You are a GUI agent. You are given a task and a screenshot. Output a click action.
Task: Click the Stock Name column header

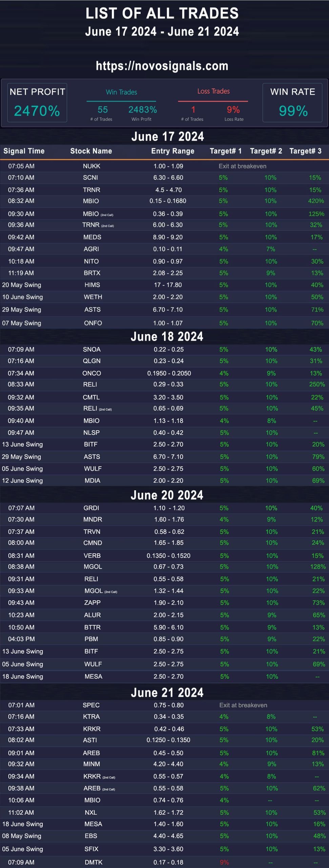(x=91, y=151)
